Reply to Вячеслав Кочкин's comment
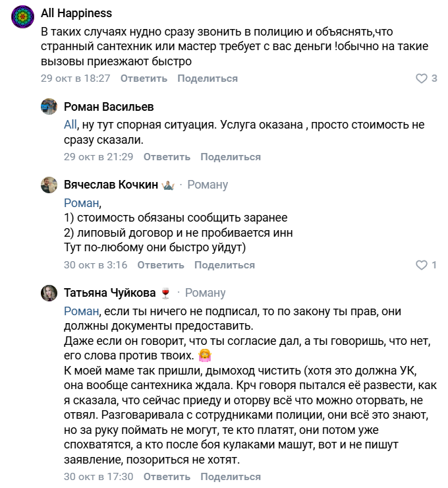This screenshot has height=488, width=448. click(x=161, y=265)
